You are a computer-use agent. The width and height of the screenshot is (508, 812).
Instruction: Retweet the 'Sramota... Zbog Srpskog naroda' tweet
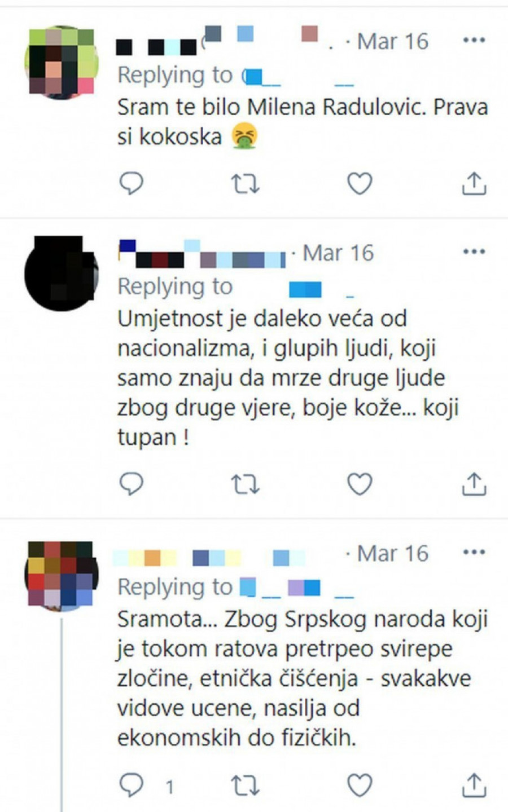[x=246, y=784]
